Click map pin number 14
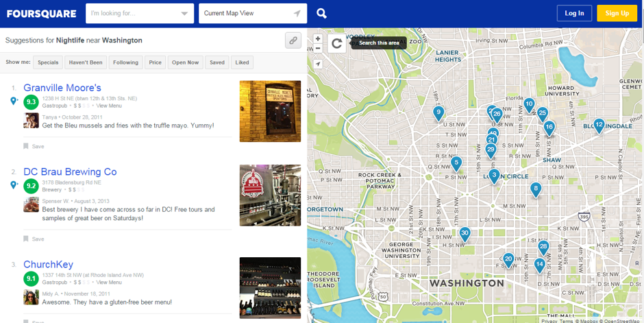The height and width of the screenshot is (323, 644). pyautogui.click(x=540, y=265)
